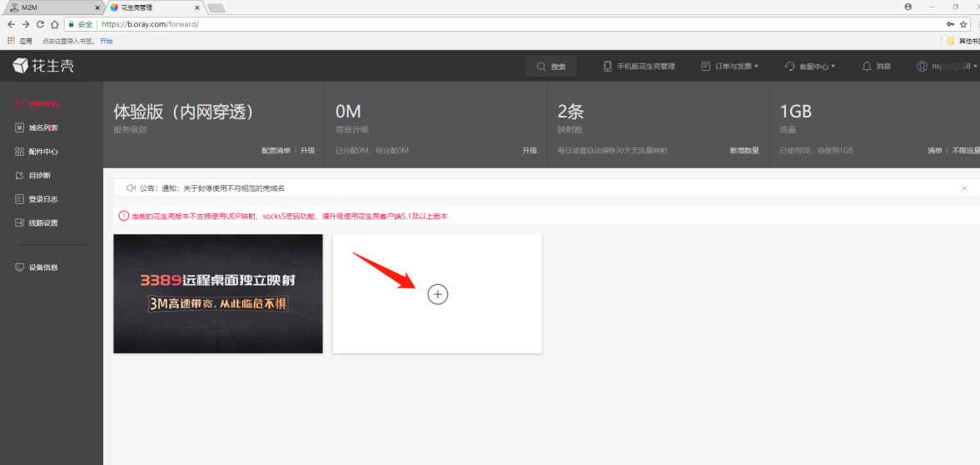Open the 内网穿透 sidebar item

pos(41,104)
